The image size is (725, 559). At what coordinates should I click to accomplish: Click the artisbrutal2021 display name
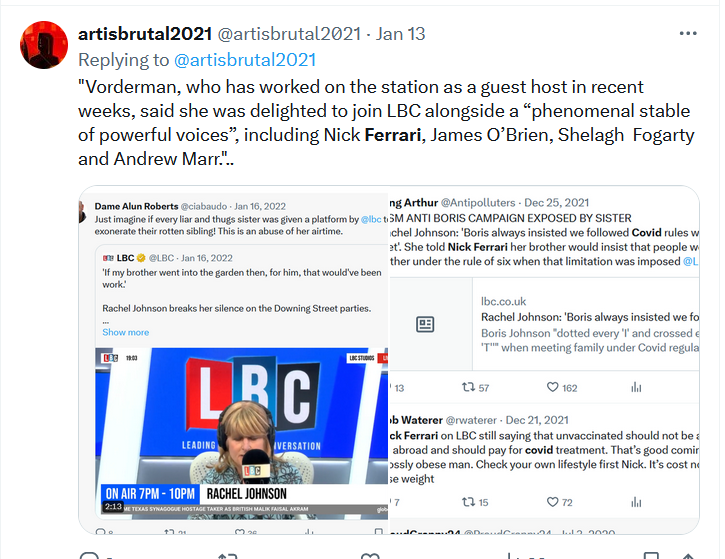(145, 34)
